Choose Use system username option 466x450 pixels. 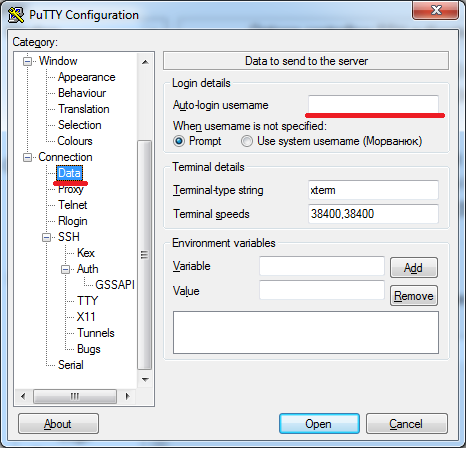click(x=247, y=141)
